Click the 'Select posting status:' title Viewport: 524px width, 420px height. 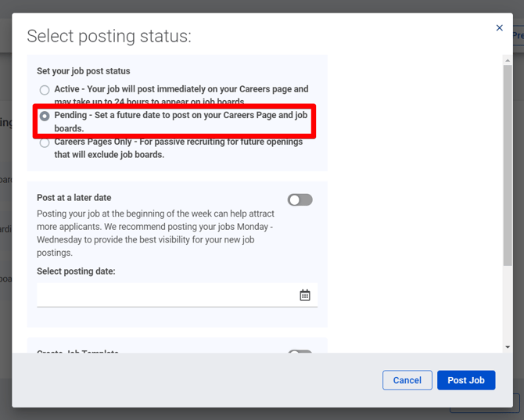point(109,36)
